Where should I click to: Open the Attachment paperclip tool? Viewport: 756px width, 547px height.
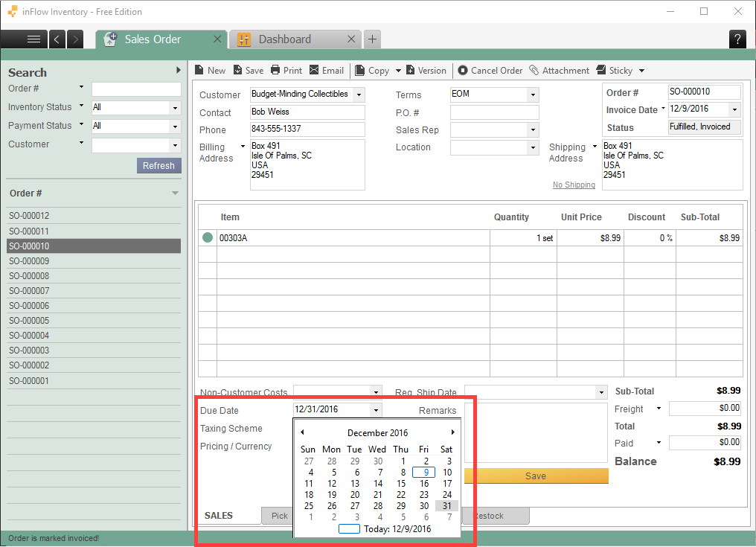click(534, 70)
